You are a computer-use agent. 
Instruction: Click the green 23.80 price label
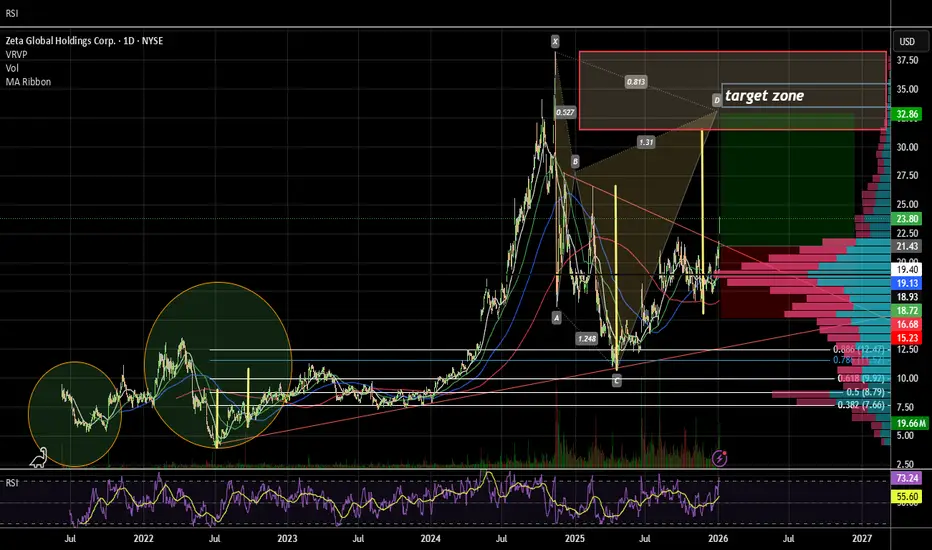[x=907, y=218]
